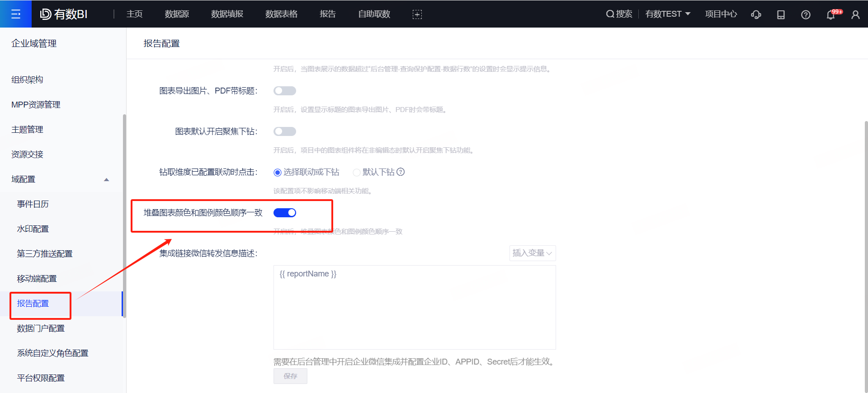This screenshot has height=393, width=868.
Task: Enable 图表默认开启聚焦下钻 switch
Action: [285, 131]
